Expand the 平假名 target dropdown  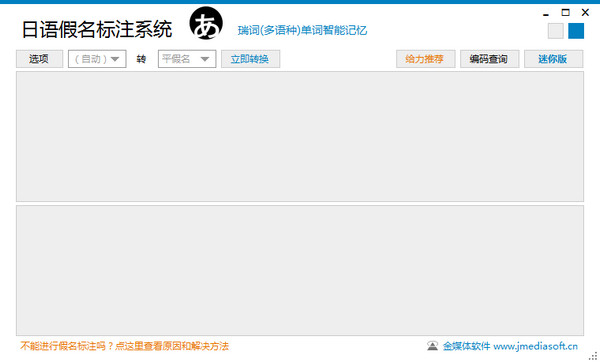tap(187, 59)
